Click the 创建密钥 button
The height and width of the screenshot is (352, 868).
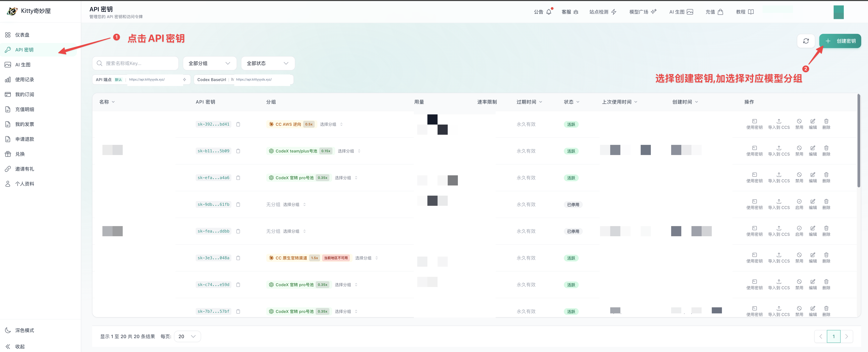tap(840, 41)
